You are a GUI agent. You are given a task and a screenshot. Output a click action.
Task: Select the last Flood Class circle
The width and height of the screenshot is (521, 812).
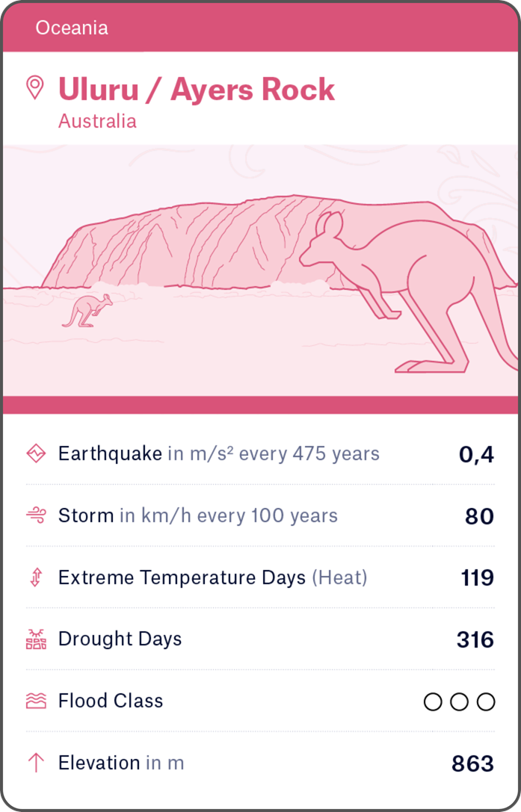coord(486,701)
